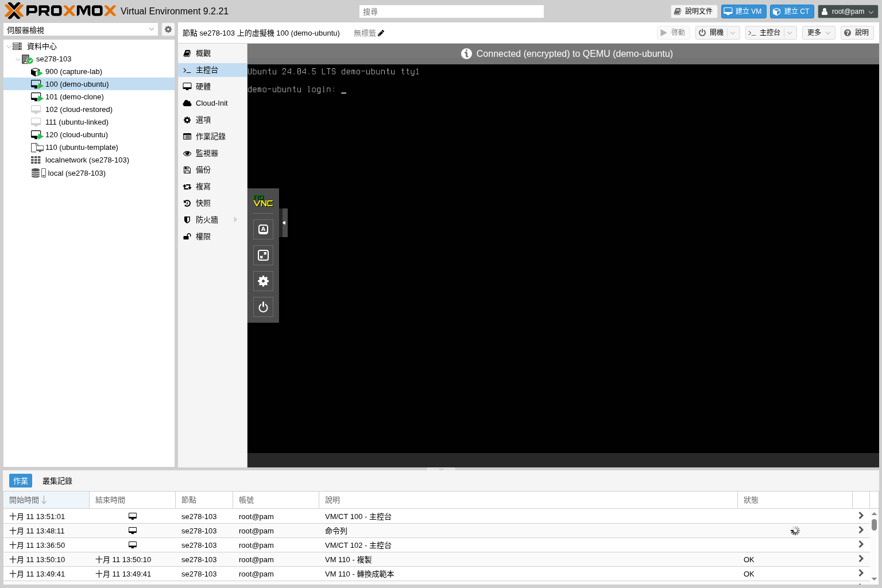Screen dimensions: 882x588
Task: Open the 硬體 hardware section
Action: click(x=212, y=87)
